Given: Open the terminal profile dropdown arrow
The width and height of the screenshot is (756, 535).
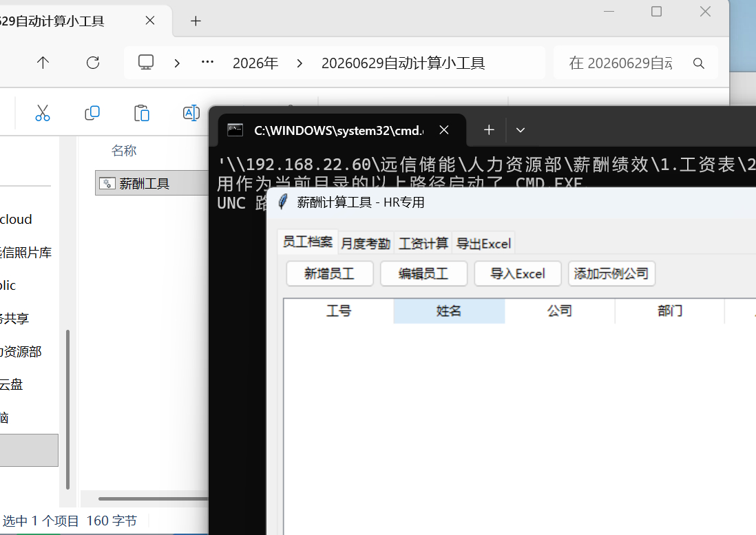Looking at the screenshot, I should click(x=521, y=130).
